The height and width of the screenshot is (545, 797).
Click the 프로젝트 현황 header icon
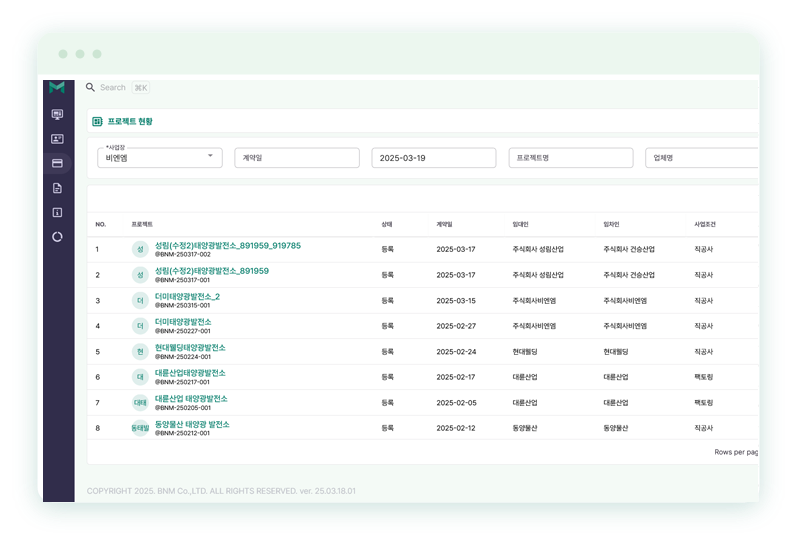point(97,121)
